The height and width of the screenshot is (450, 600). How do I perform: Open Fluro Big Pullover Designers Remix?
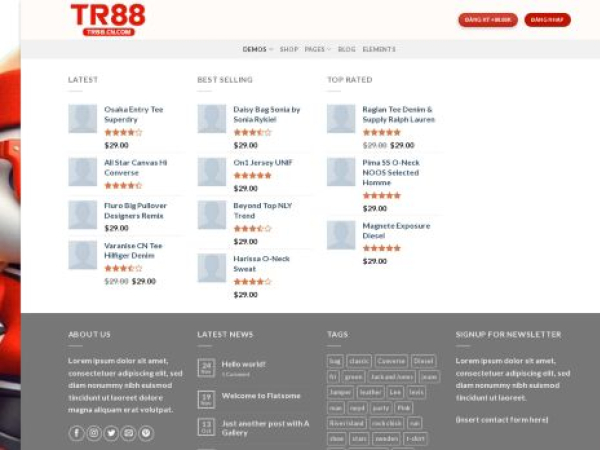click(x=135, y=210)
